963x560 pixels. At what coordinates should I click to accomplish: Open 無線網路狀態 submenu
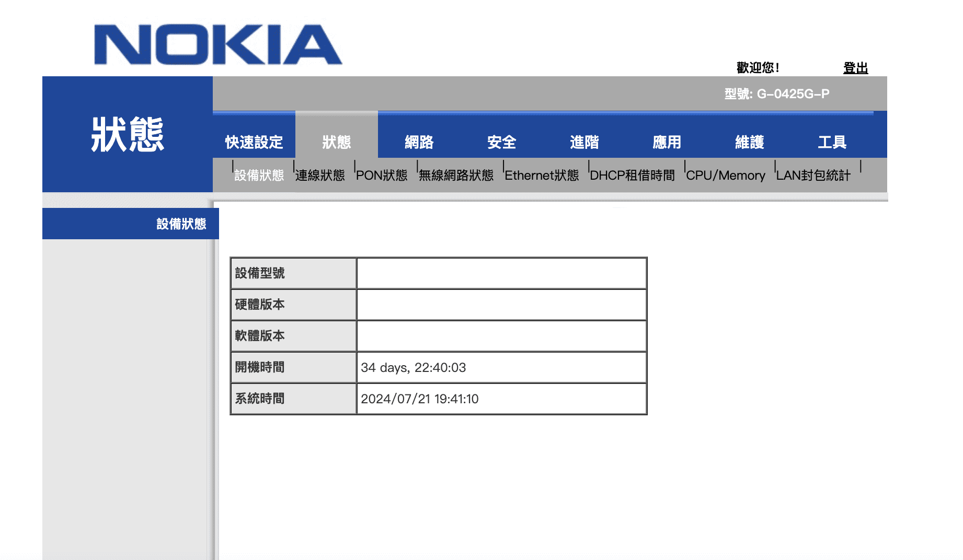click(456, 175)
